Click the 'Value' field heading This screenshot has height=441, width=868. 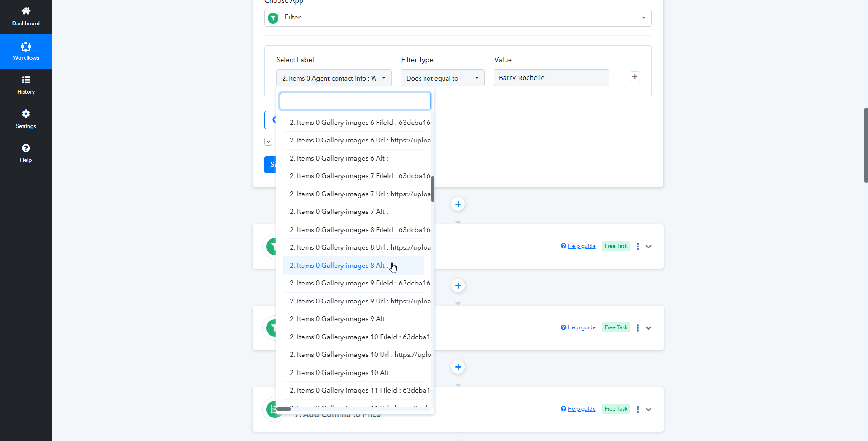click(x=503, y=60)
